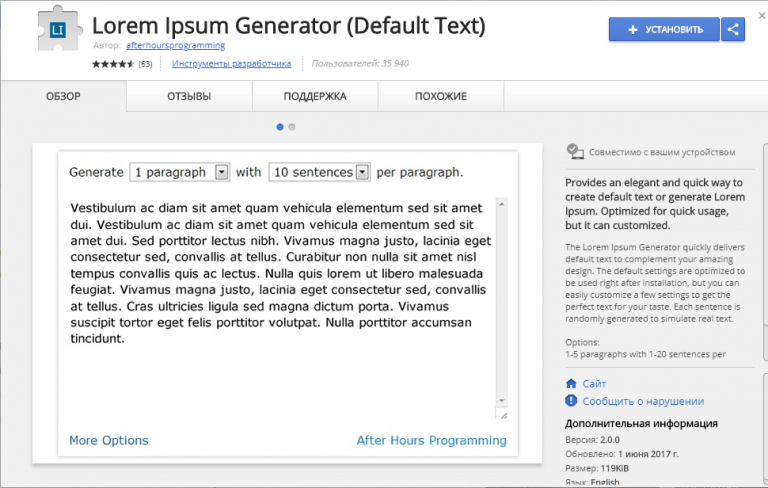Click the share icon button
The height and width of the screenshot is (488, 768).
(733, 30)
